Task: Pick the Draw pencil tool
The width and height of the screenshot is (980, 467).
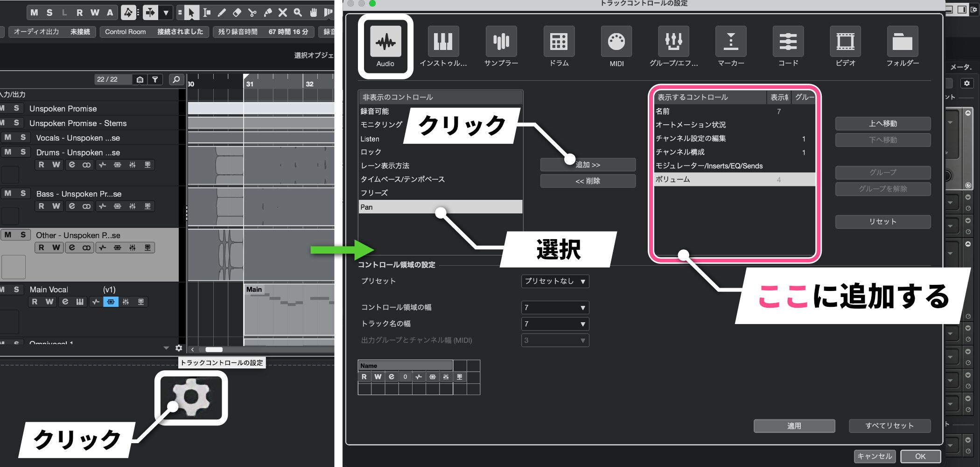Action: pos(222,13)
